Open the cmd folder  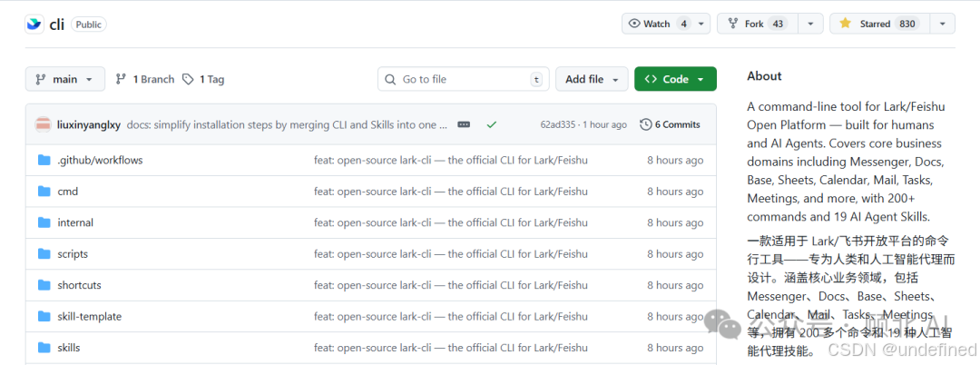[67, 192]
